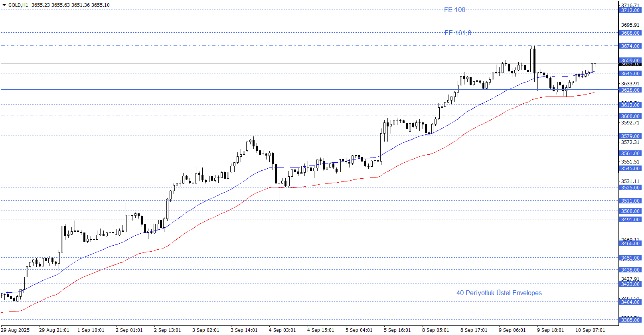The height and width of the screenshot is (335, 644).
Task: Click the 3612.00 price level tag
Action: [630, 105]
